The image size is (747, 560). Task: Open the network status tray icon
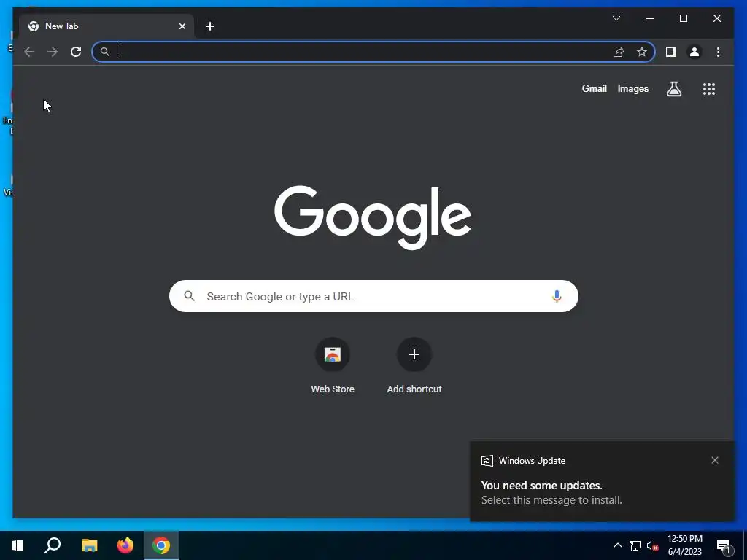(635, 545)
